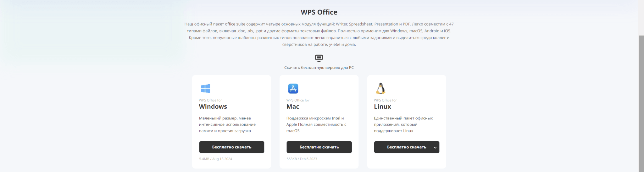Click 'WPS Office for' label above Windows

pyautogui.click(x=210, y=100)
